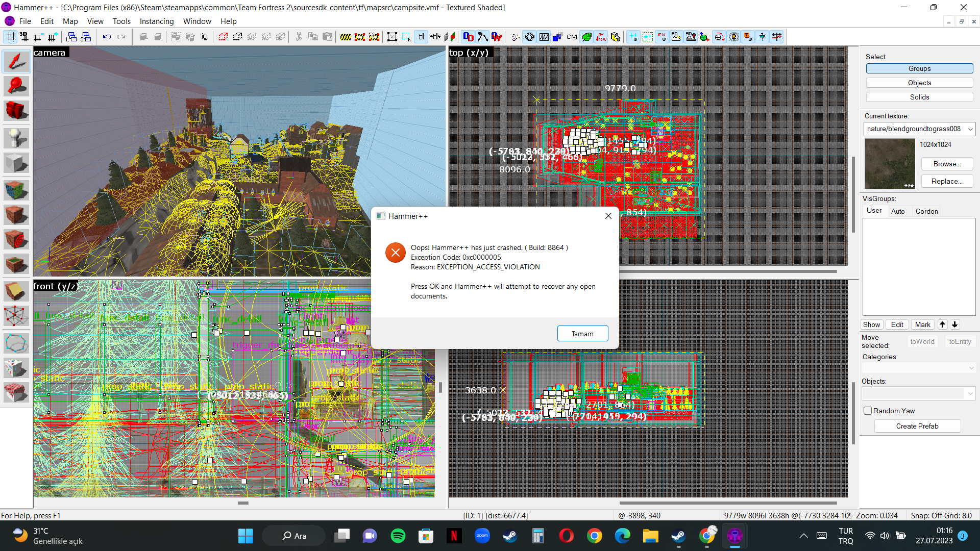Open the Tools menu
The width and height of the screenshot is (980, 551).
pyautogui.click(x=121, y=21)
